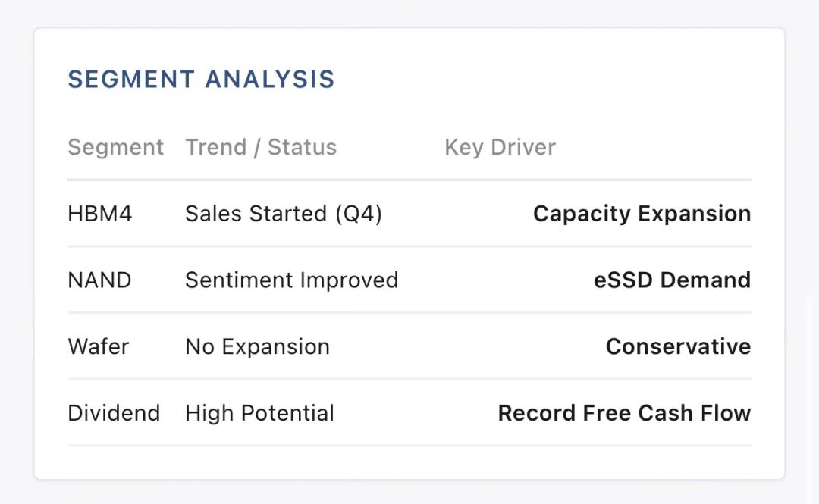Screen dimensions: 819x504
Task: Select the NAND segment cell
Action: pos(99,280)
